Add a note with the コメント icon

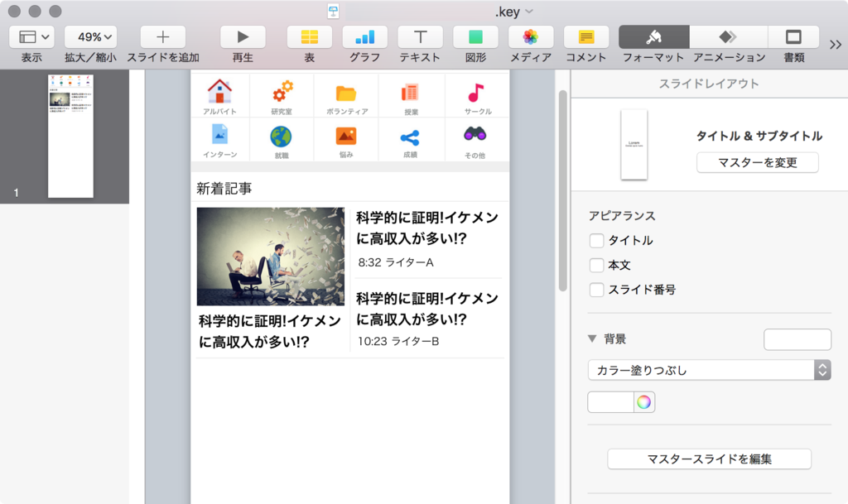tap(586, 36)
